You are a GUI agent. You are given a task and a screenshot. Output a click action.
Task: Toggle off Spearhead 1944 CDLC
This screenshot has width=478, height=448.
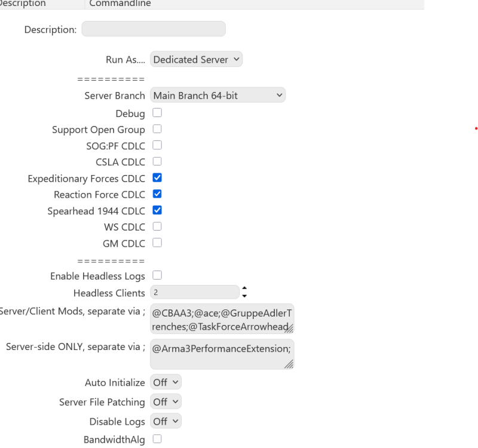[156, 210]
